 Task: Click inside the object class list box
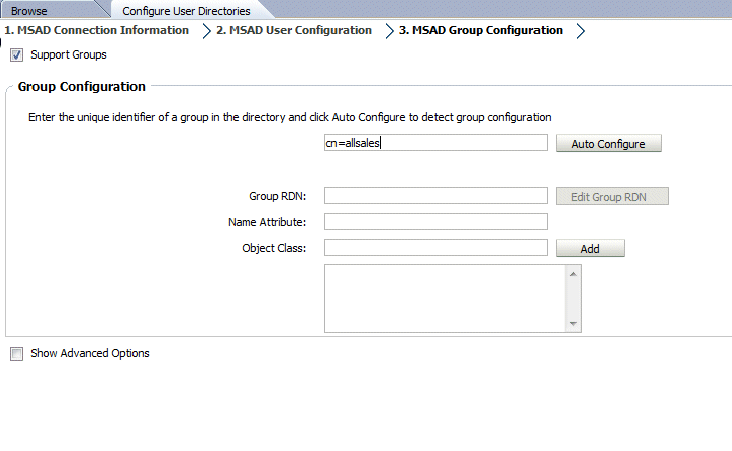(445, 297)
